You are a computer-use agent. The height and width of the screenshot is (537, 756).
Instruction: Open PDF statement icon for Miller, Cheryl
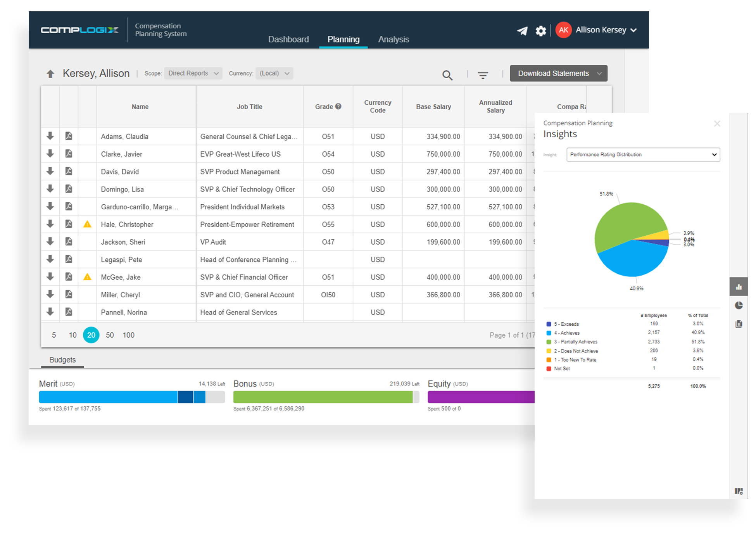tap(69, 294)
